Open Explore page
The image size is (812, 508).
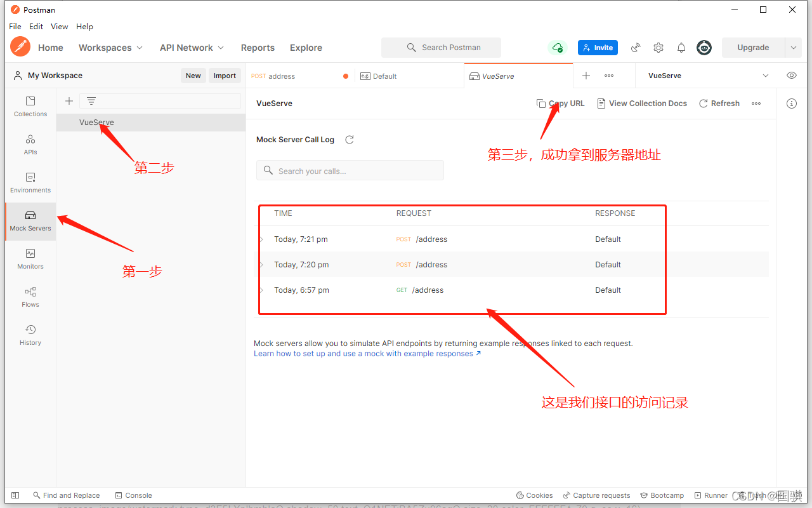click(x=306, y=48)
